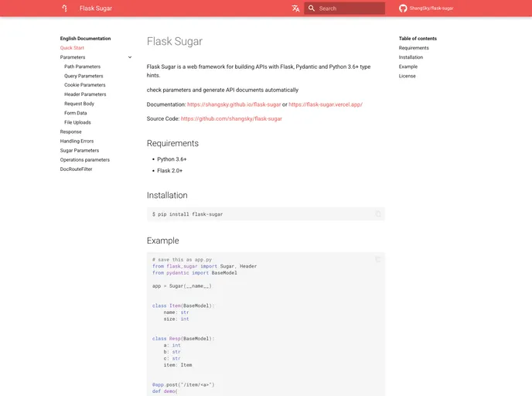
Task: Open the Operations parameters page
Action: pyautogui.click(x=85, y=159)
